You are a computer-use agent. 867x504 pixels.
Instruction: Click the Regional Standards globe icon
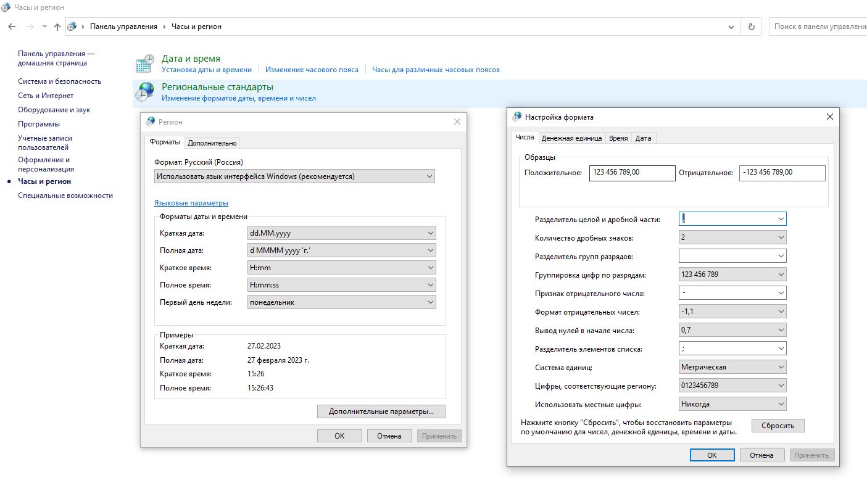[x=145, y=93]
